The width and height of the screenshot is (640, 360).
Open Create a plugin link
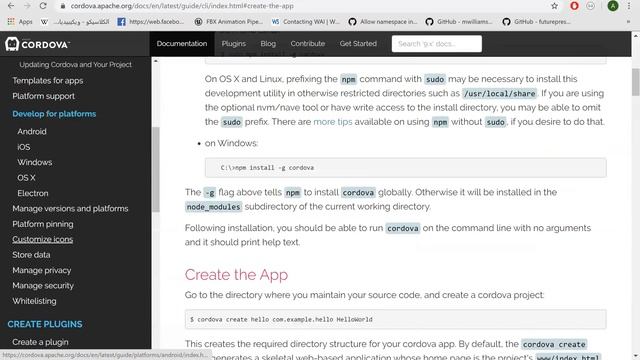coord(40,342)
